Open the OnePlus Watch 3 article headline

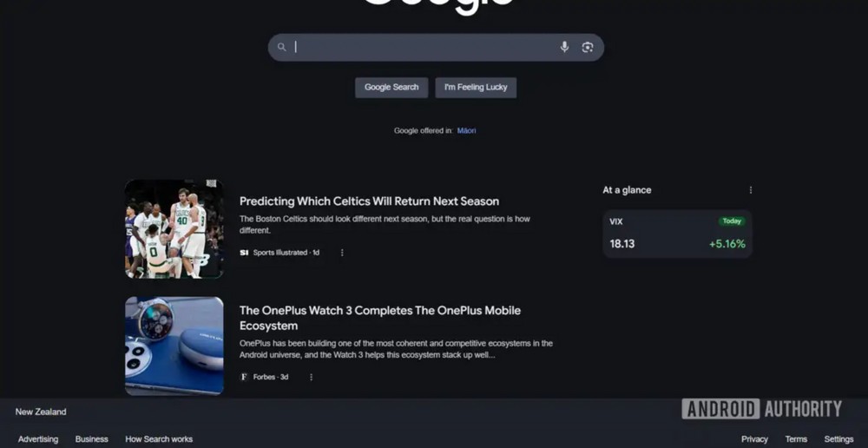pyautogui.click(x=380, y=318)
